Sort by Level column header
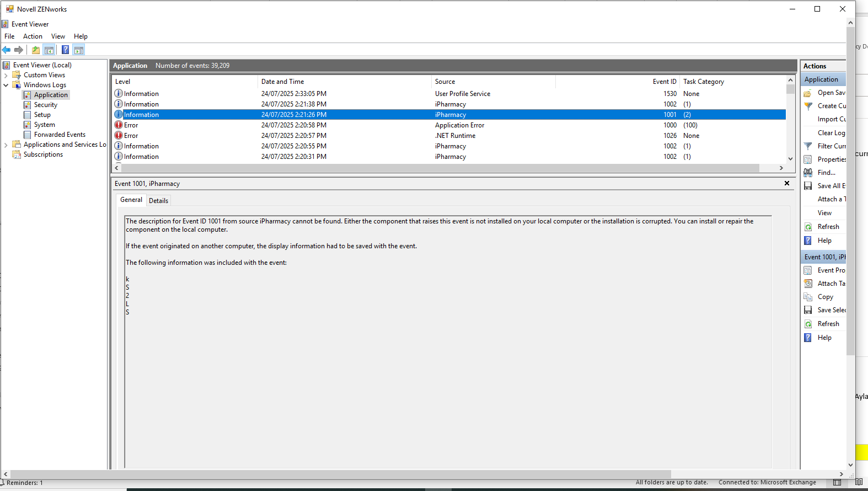 185,82
